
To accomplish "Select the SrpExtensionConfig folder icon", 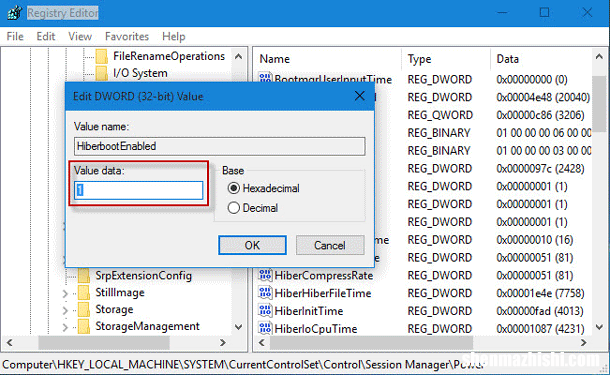I will tap(84, 275).
